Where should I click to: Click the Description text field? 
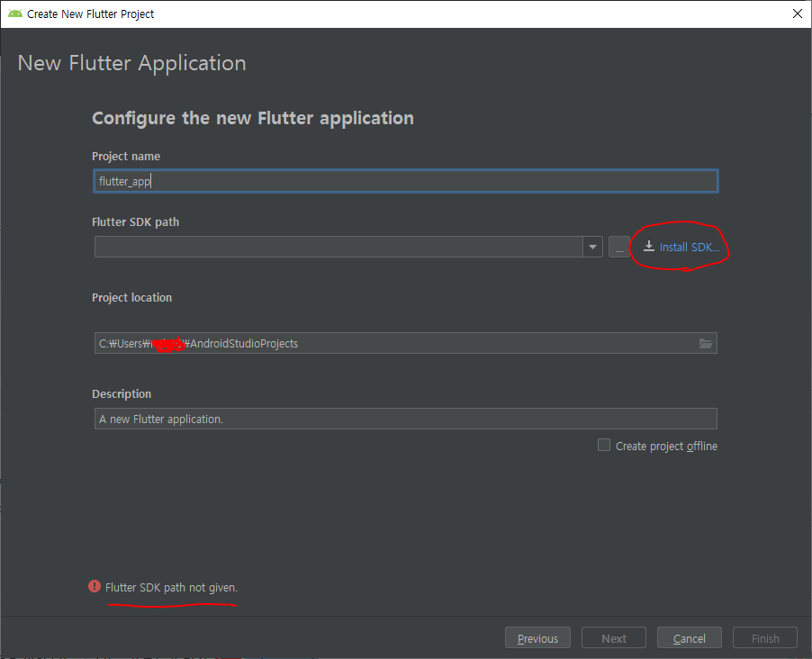(405, 419)
